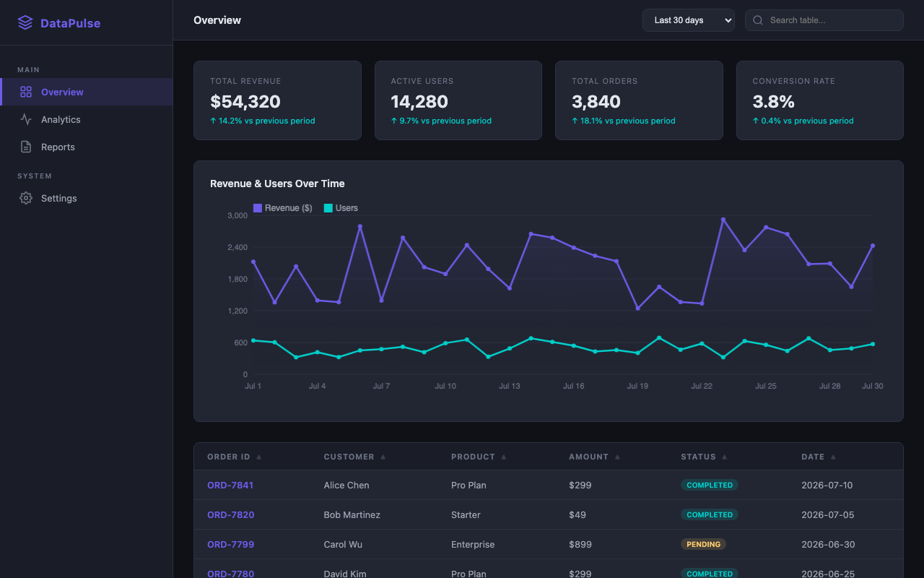Click the Status column sort arrow
The width and height of the screenshot is (924, 578).
click(725, 457)
